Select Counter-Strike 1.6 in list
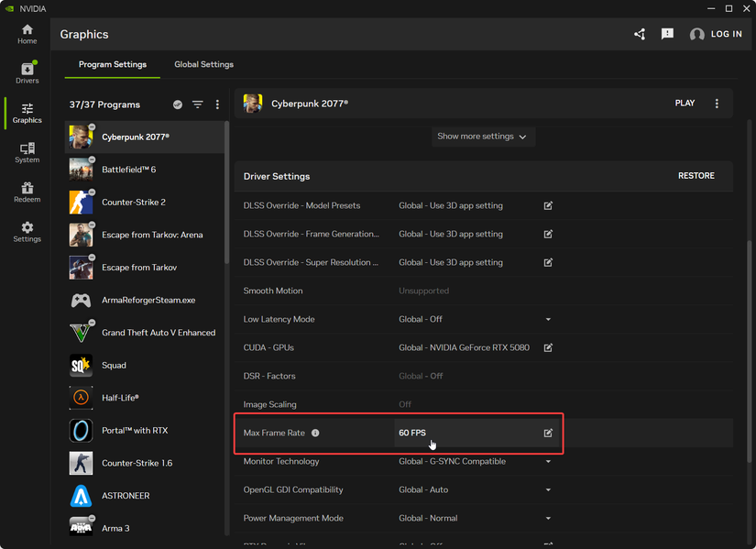This screenshot has height=549, width=756. [144, 463]
